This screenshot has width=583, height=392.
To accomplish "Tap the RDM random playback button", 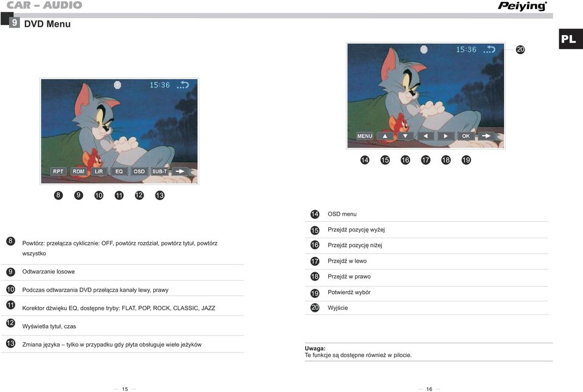I will 78,171.
